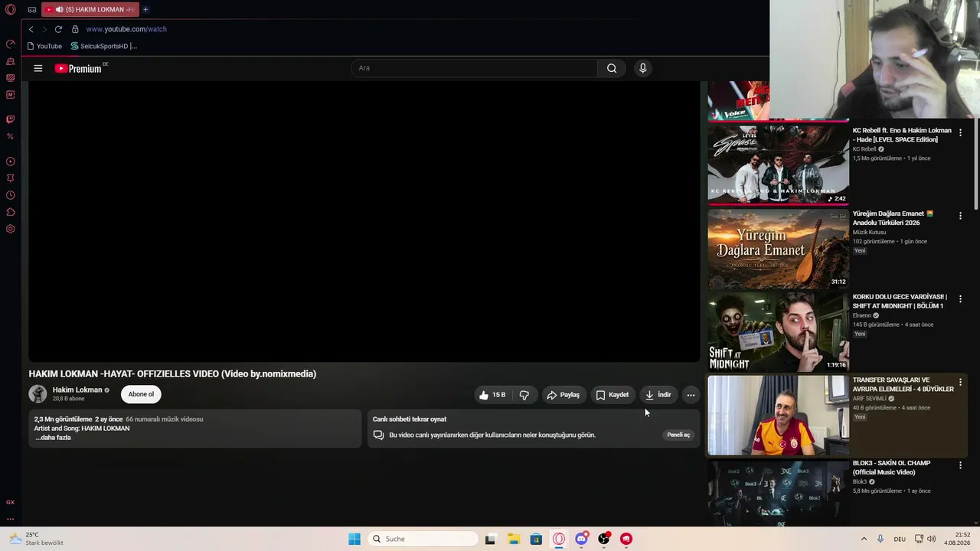Viewport: 980px width, 551px height.
Task: Dislike the video with thumbs down
Action: click(524, 395)
